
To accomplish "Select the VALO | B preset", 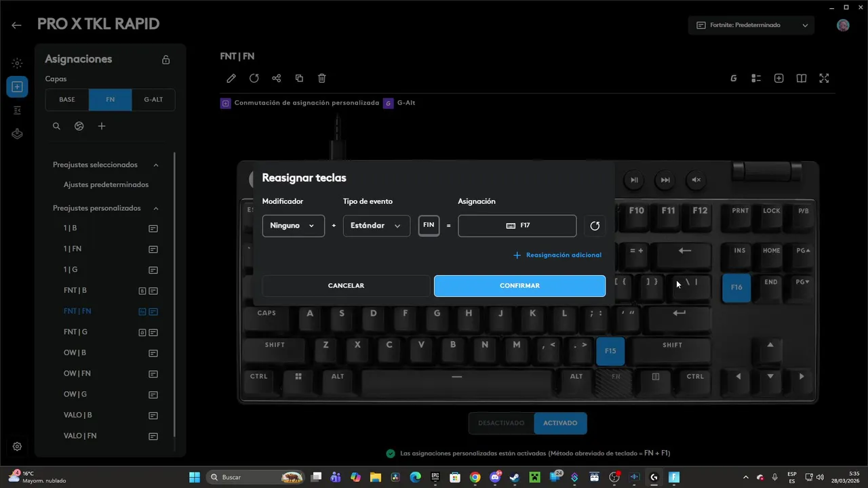I will pyautogui.click(x=77, y=415).
